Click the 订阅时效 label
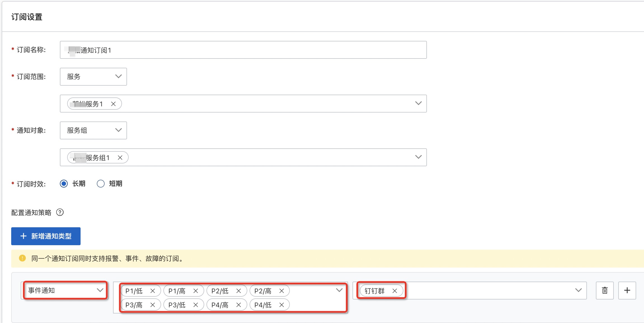644x323 pixels. click(31, 184)
